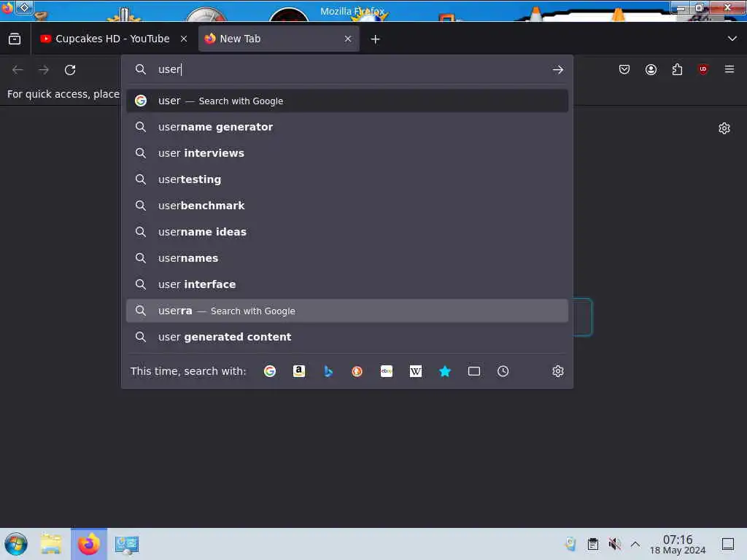Click the address bar containing 'user'

348,69
